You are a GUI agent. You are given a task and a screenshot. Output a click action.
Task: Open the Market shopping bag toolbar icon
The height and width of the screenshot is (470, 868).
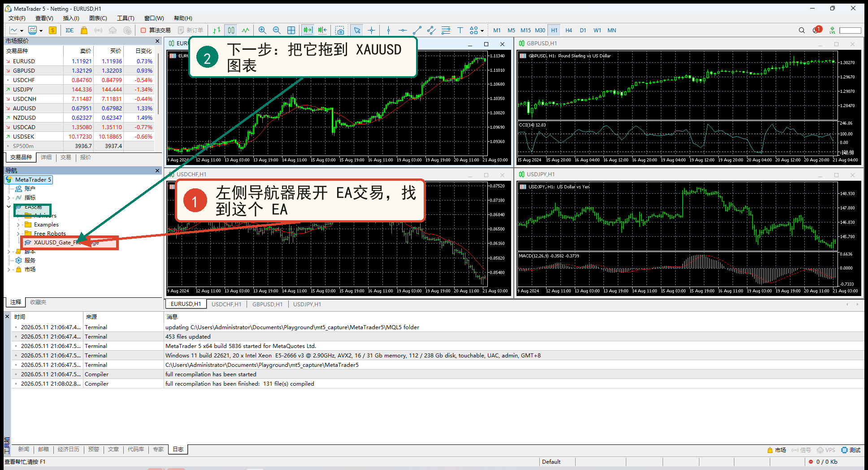point(84,30)
